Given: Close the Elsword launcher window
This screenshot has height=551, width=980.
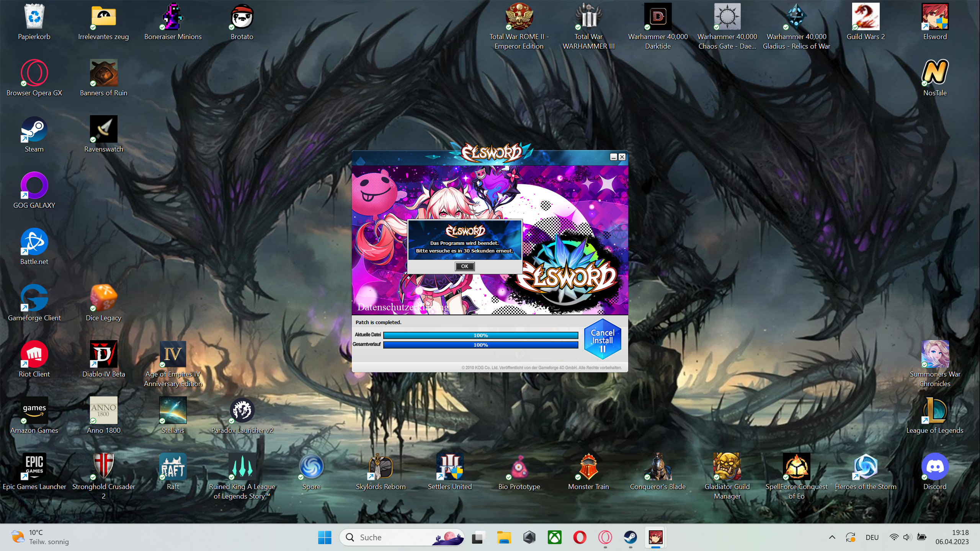Looking at the screenshot, I should coord(622,157).
